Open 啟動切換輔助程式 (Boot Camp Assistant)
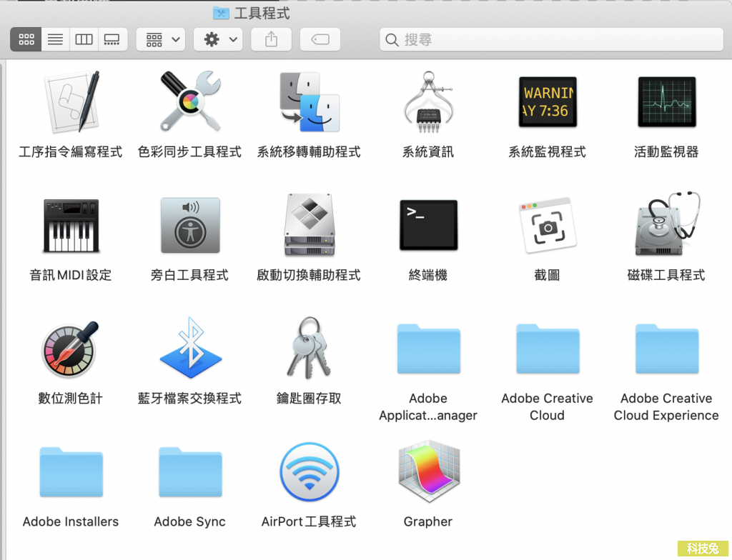The image size is (732, 560). (309, 225)
